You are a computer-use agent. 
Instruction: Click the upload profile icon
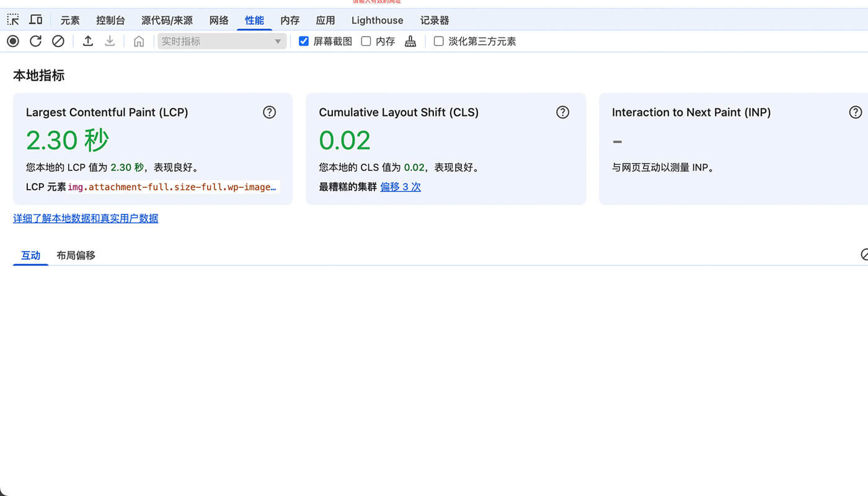(88, 41)
